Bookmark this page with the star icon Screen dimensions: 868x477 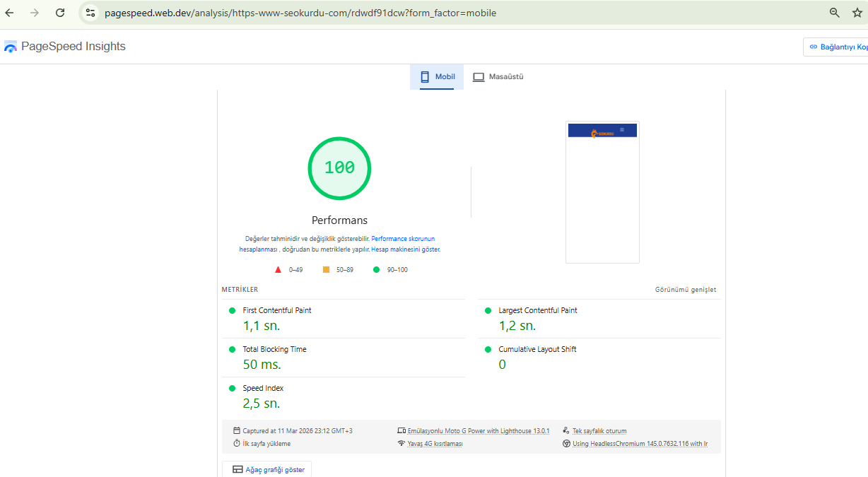pyautogui.click(x=857, y=13)
